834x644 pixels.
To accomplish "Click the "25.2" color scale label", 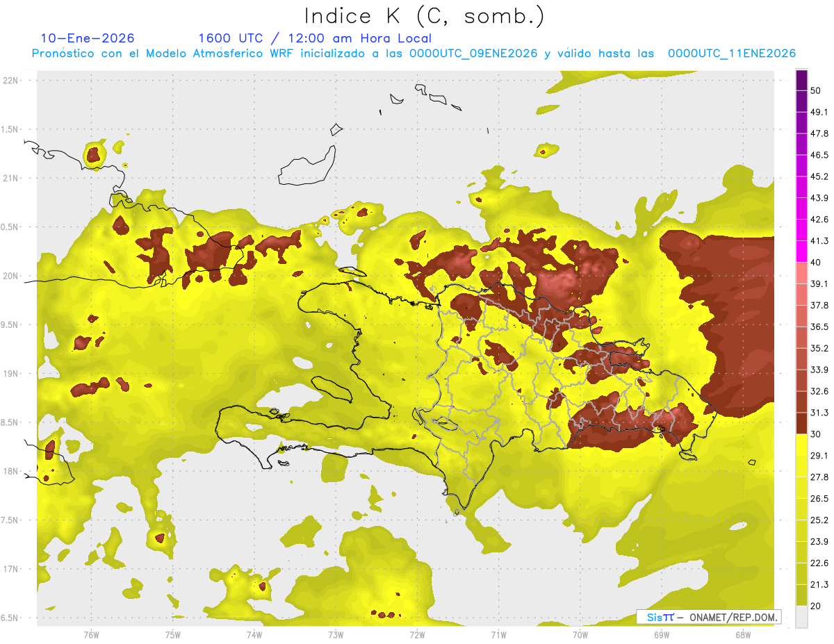I will (819, 520).
